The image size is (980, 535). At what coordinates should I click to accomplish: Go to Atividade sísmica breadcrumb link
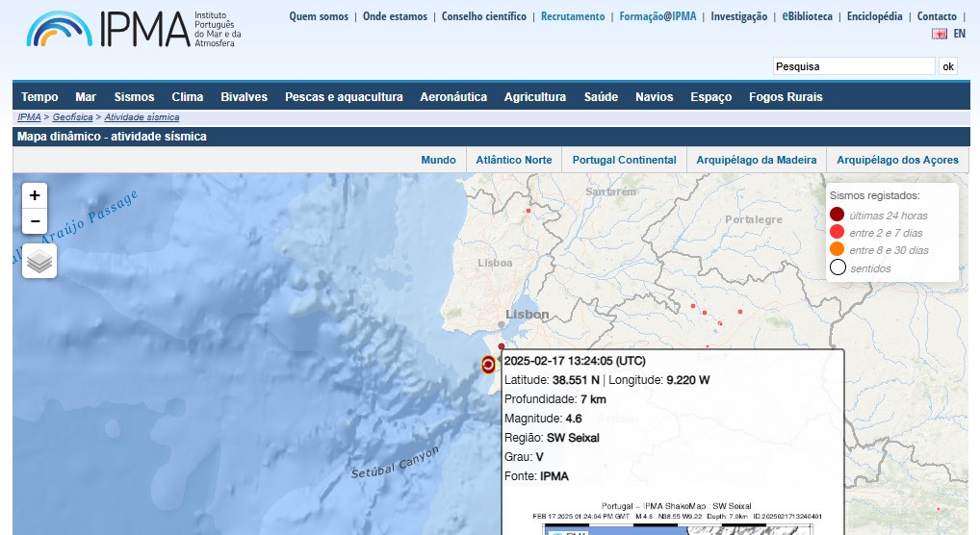coord(142,116)
